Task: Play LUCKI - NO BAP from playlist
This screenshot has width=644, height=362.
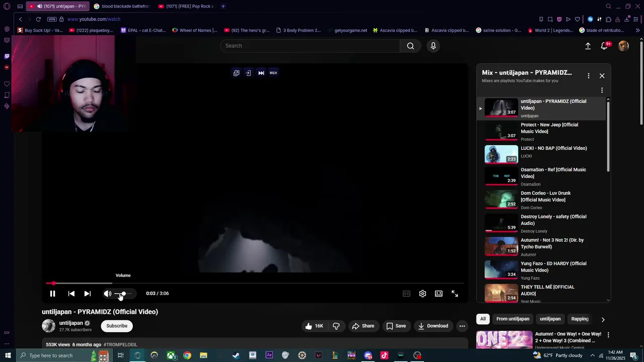Action: [541, 154]
